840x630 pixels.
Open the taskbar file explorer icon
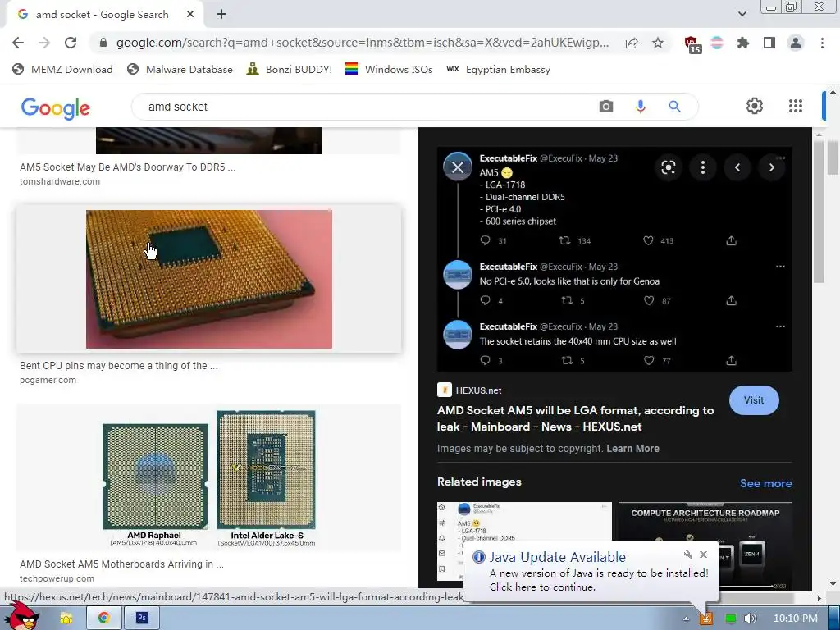pos(66,619)
